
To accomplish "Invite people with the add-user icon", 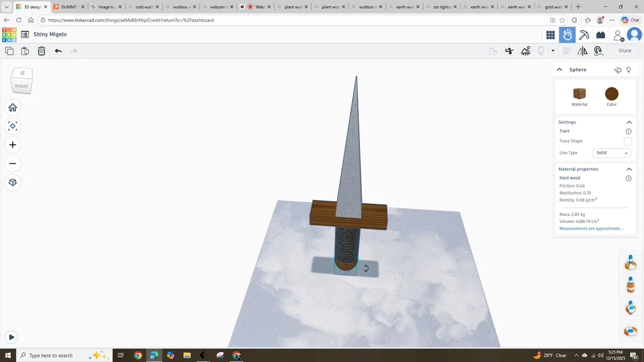I will click(618, 35).
